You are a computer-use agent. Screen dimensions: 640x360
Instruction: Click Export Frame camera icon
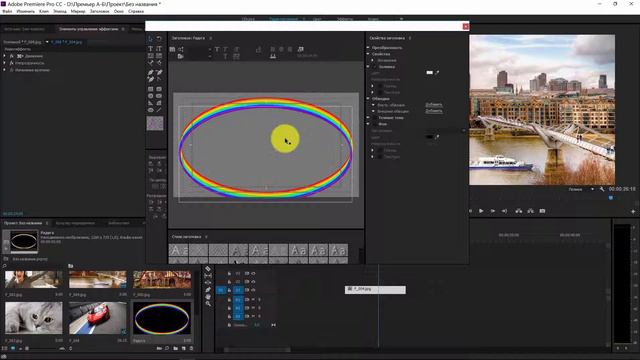coord(542,211)
